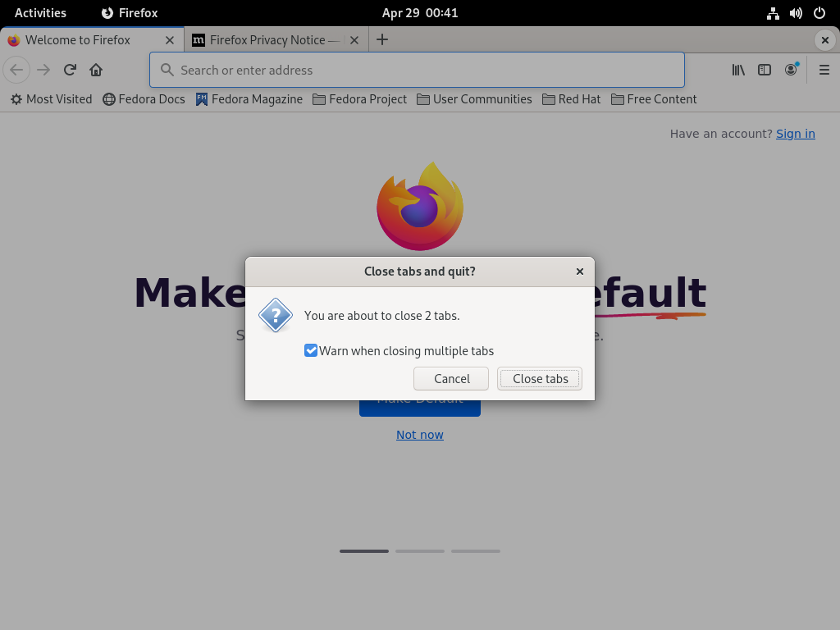Screen dimensions: 840x630
Task: Reload the current page
Action: pos(70,70)
